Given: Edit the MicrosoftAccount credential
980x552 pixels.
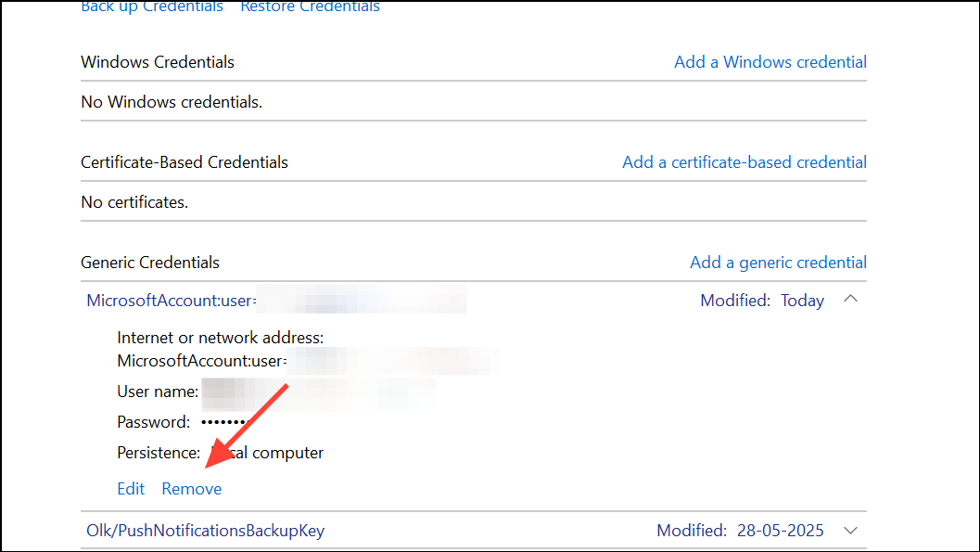Looking at the screenshot, I should pos(130,488).
